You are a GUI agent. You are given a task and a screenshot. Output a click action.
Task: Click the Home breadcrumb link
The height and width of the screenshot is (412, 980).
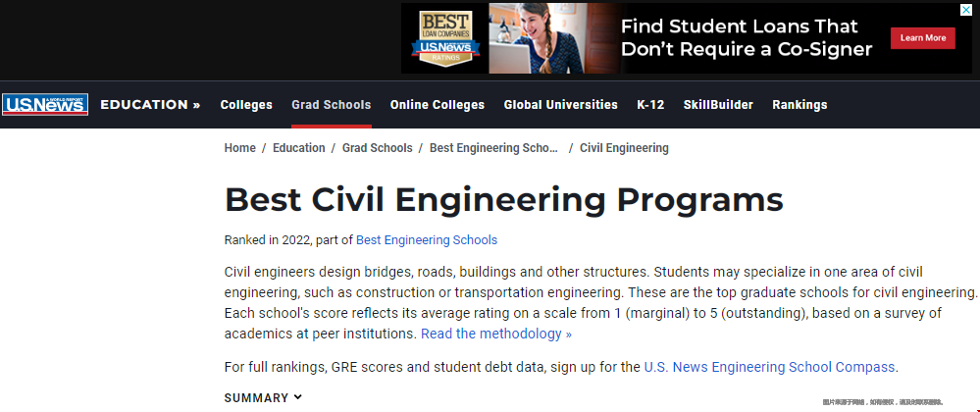point(240,148)
